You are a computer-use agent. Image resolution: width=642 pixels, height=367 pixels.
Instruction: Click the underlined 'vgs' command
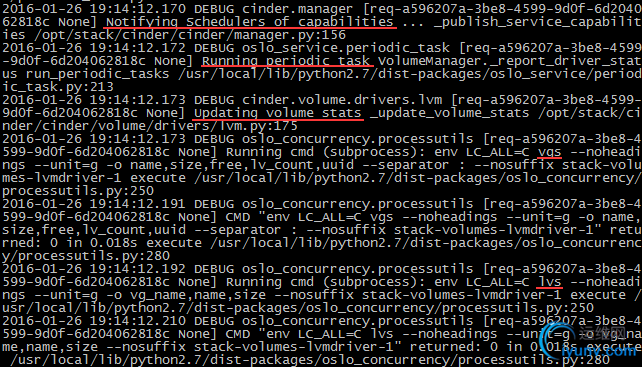(549, 152)
